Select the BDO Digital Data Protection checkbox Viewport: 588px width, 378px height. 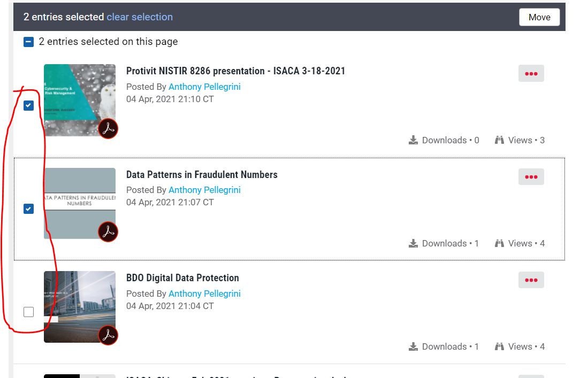29,312
